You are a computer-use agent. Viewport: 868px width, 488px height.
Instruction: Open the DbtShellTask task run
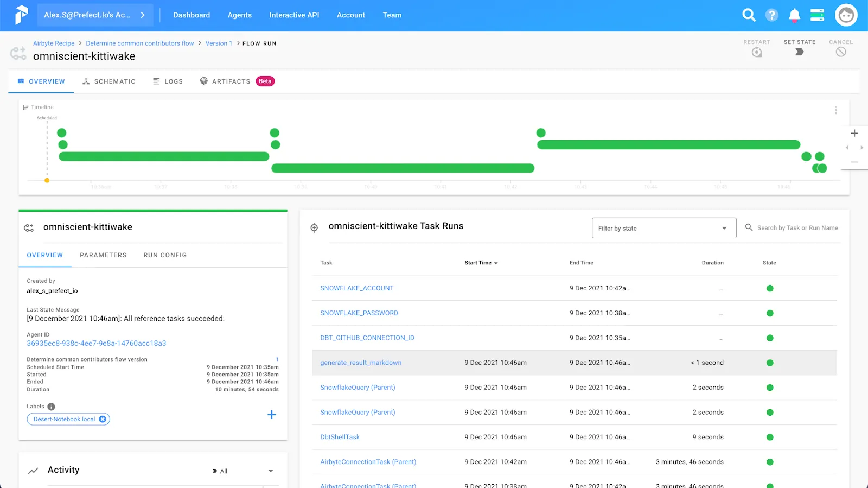pyautogui.click(x=340, y=437)
